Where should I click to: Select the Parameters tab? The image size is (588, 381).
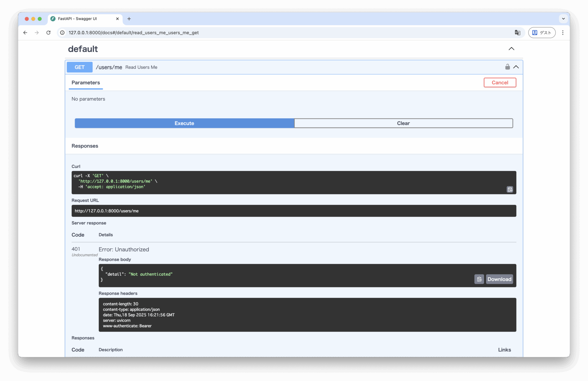[x=85, y=82]
